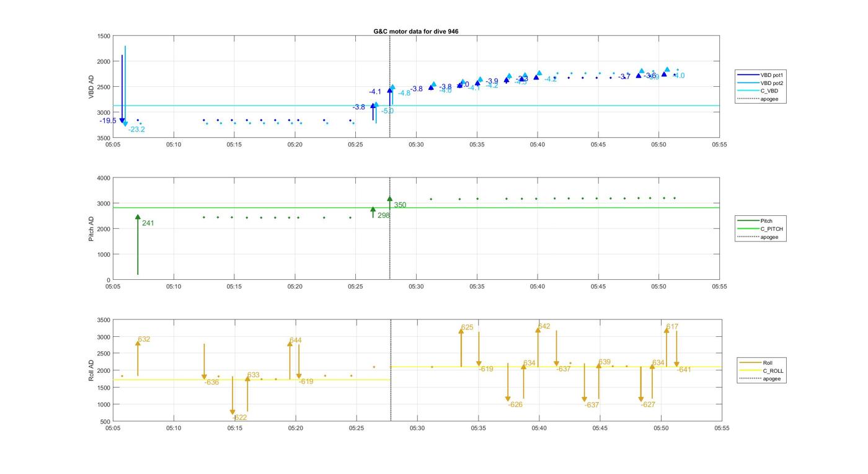
Task: Click the -636 roll move label
Action: (x=211, y=383)
